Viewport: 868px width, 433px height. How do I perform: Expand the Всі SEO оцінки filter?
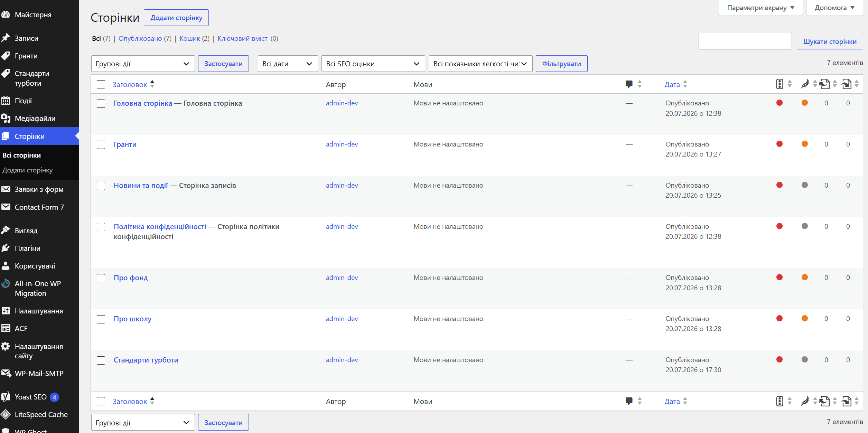pos(373,64)
